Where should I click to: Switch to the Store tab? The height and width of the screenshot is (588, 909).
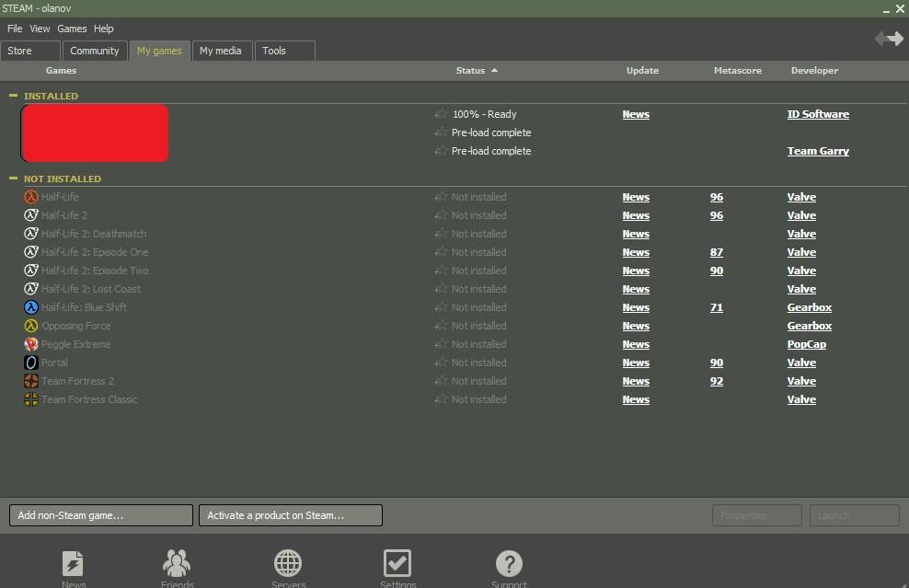pos(30,51)
